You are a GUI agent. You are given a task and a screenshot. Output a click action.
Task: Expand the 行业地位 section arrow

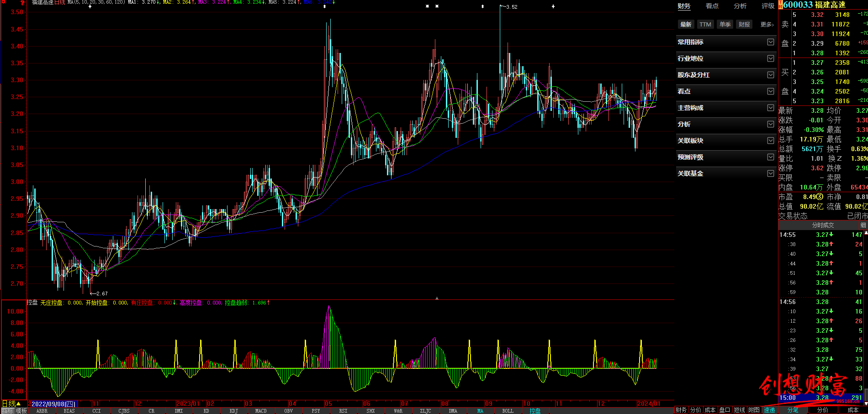click(x=771, y=58)
